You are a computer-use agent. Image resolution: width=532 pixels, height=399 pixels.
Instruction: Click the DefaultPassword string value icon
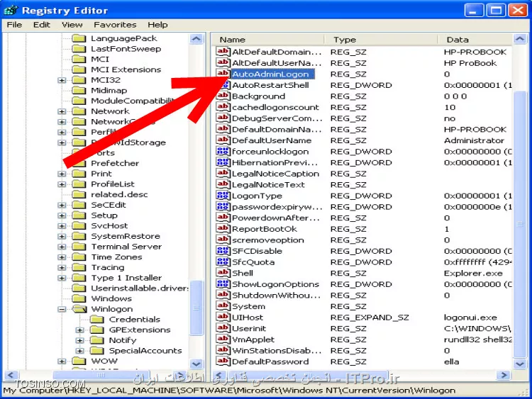point(223,361)
